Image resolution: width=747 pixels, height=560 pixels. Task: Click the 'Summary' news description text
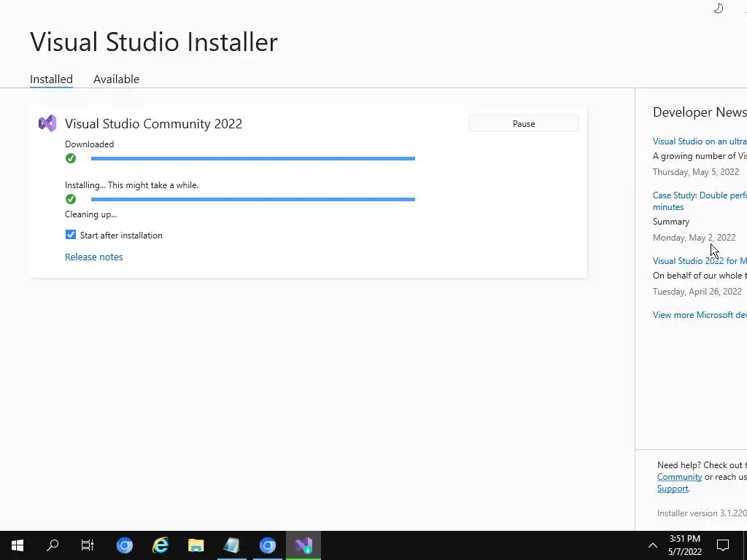click(671, 222)
